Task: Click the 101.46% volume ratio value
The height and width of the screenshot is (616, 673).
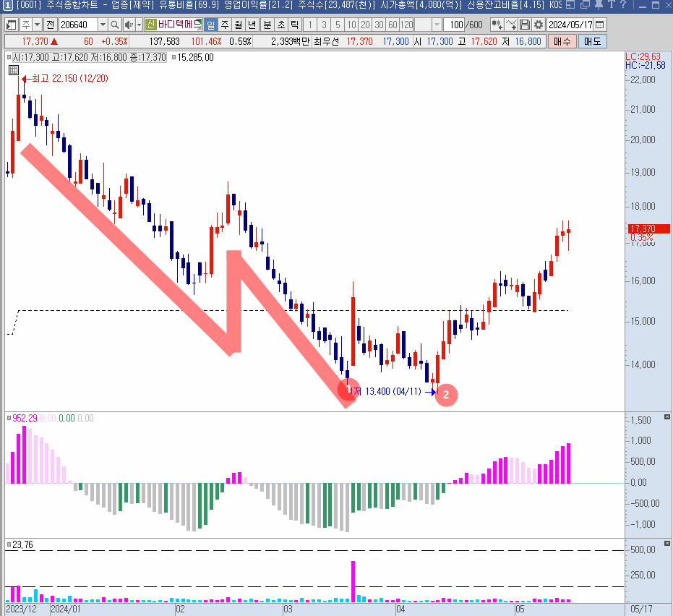Action: pos(207,42)
